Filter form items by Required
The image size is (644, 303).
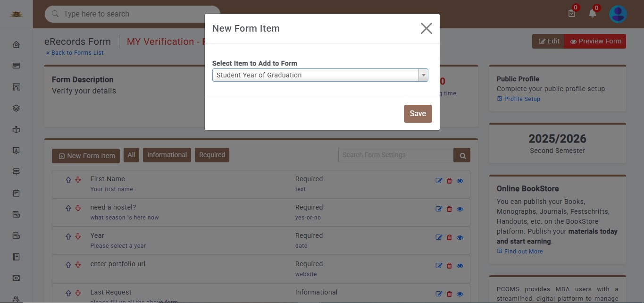(212, 155)
